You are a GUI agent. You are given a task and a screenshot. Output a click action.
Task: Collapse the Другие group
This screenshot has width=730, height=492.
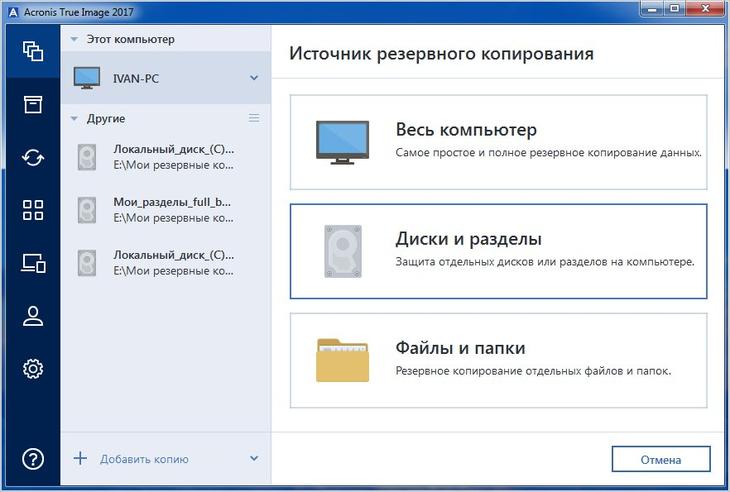74,119
